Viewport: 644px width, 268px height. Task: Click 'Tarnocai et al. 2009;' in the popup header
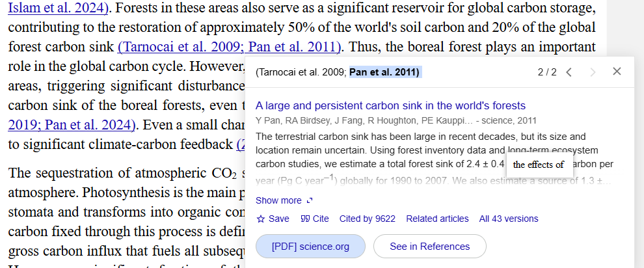point(301,72)
